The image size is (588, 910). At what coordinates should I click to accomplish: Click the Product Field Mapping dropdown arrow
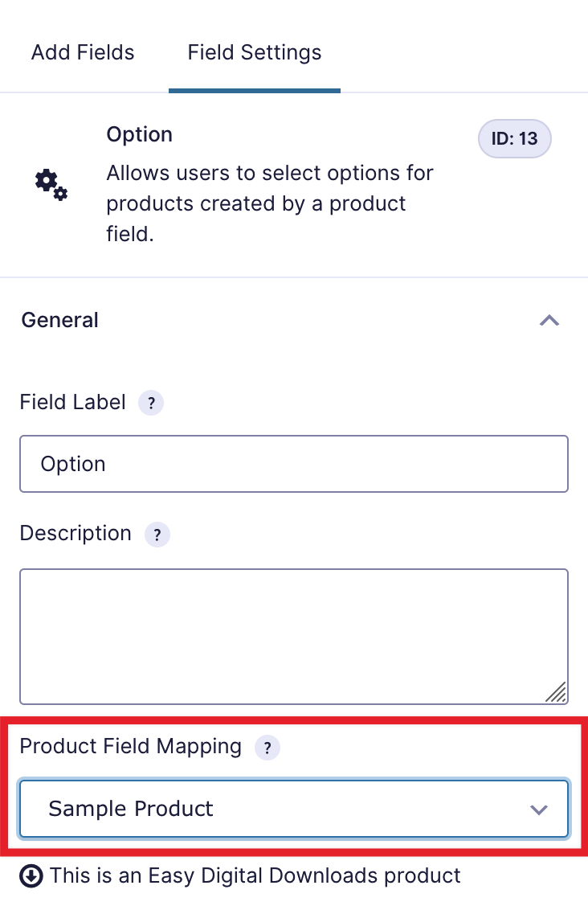(539, 810)
